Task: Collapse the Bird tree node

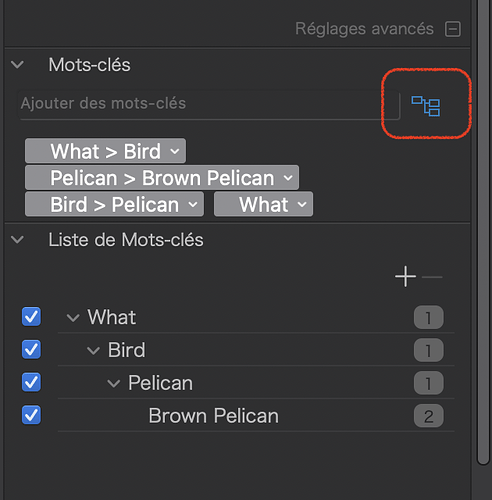Action: (93, 351)
